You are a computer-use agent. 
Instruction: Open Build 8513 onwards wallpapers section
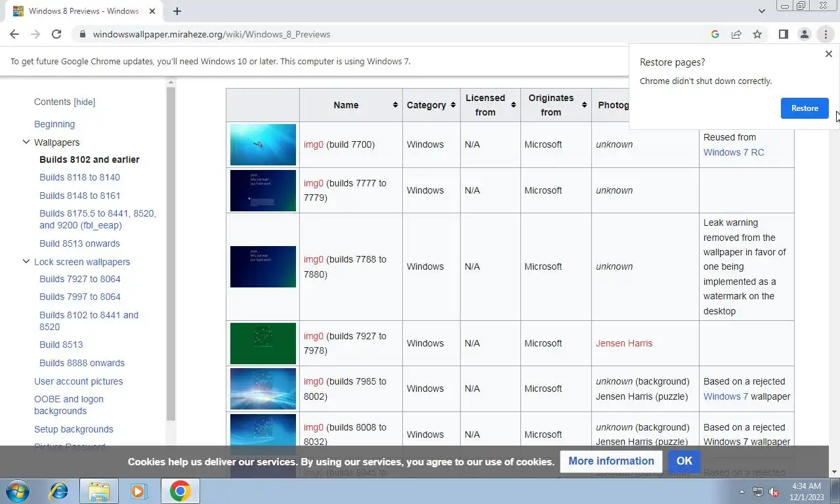[x=79, y=243]
